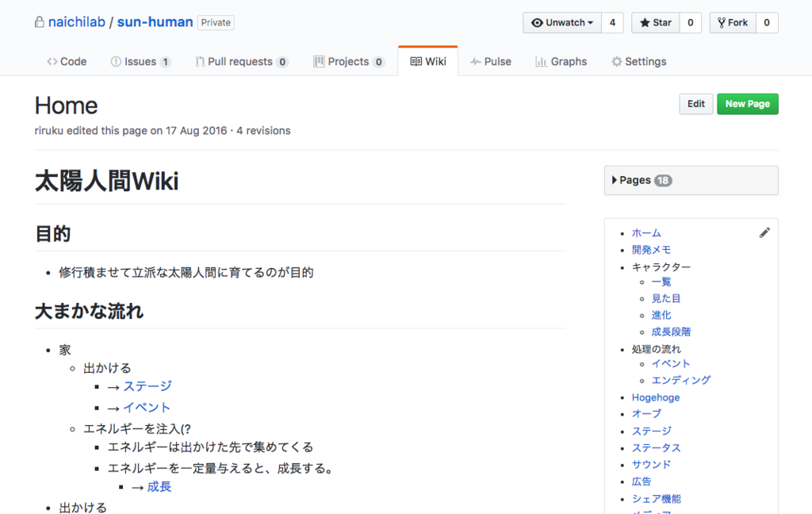The width and height of the screenshot is (812, 514).
Task: View the Pulse tab
Action: (x=490, y=62)
